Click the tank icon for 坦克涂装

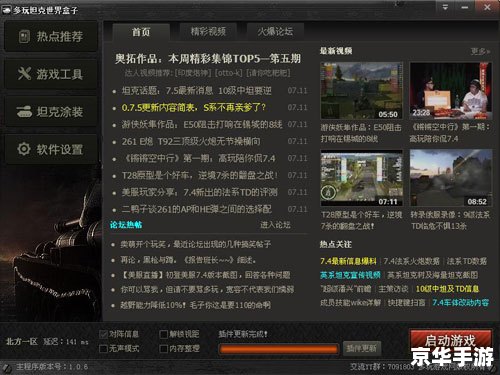(x=24, y=112)
